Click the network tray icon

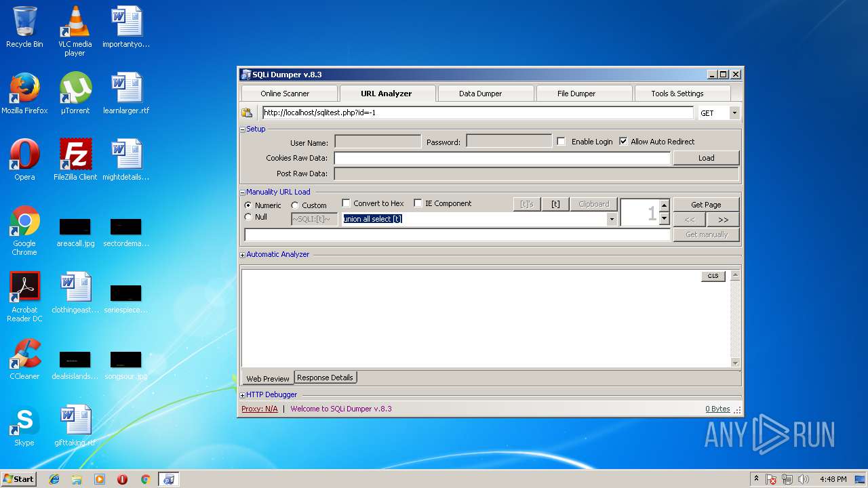[787, 479]
